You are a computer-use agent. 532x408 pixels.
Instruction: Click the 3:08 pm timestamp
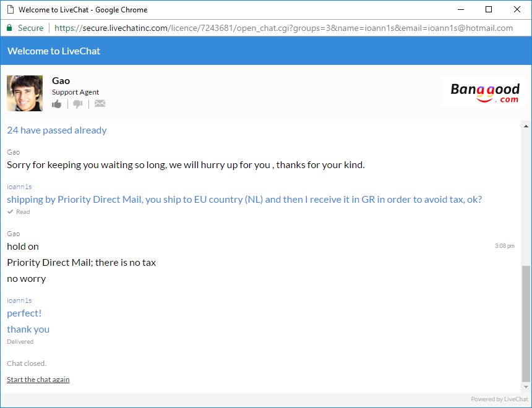[504, 246]
